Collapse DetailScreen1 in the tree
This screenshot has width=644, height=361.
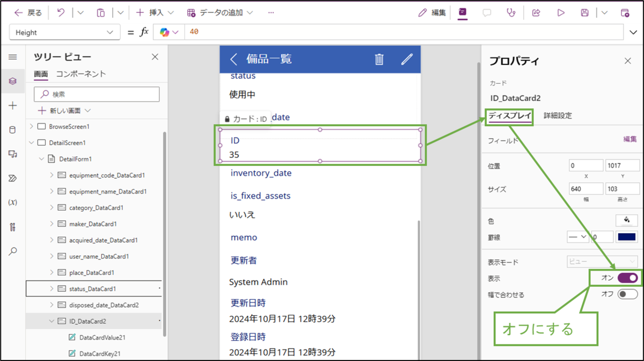(x=31, y=143)
